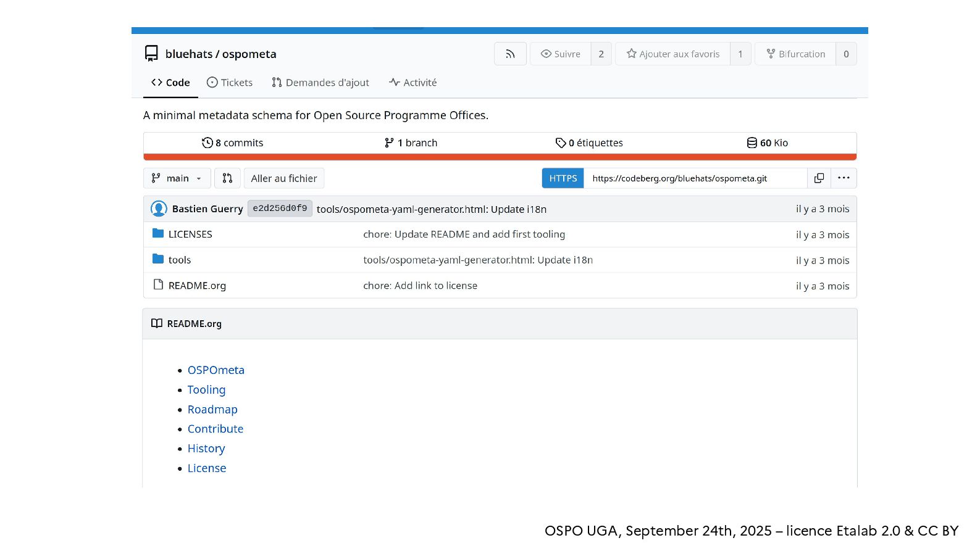Open the ospometa repository link
The height and width of the screenshot is (551, 980).
coord(249,54)
